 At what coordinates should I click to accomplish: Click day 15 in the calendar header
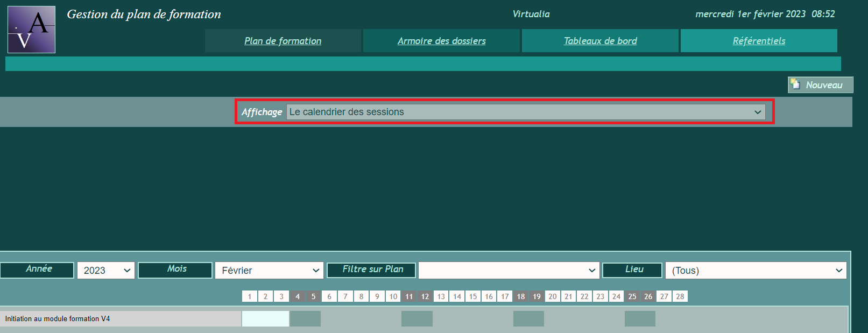(473, 296)
